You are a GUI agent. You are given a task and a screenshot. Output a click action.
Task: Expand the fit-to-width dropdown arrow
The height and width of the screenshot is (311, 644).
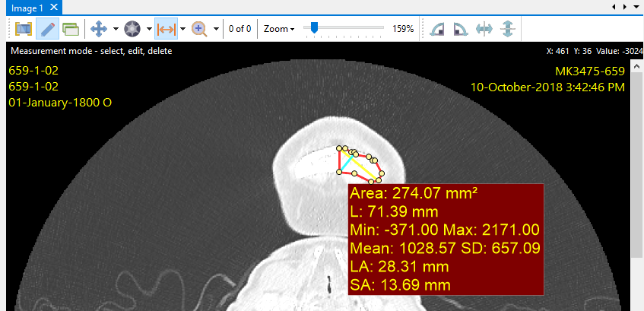click(182, 29)
